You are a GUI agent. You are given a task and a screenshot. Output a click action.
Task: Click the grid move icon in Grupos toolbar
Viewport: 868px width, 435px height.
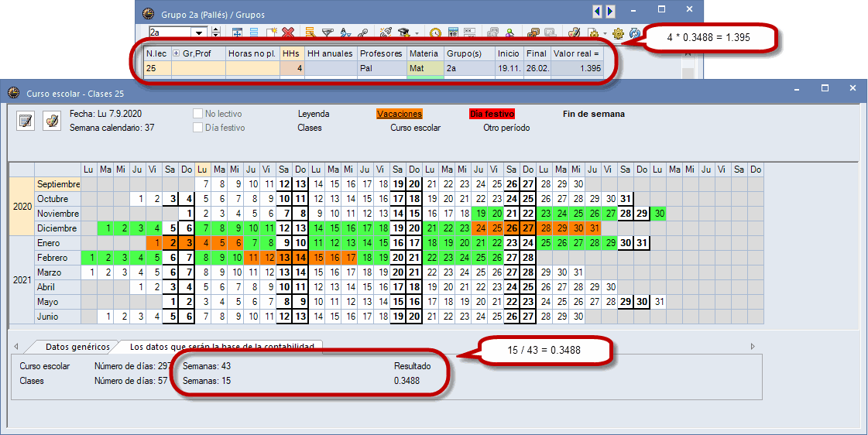tap(237, 33)
